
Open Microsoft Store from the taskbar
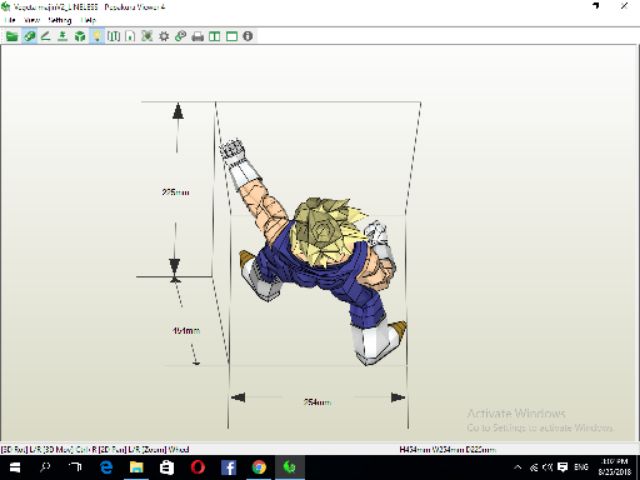(x=167, y=467)
